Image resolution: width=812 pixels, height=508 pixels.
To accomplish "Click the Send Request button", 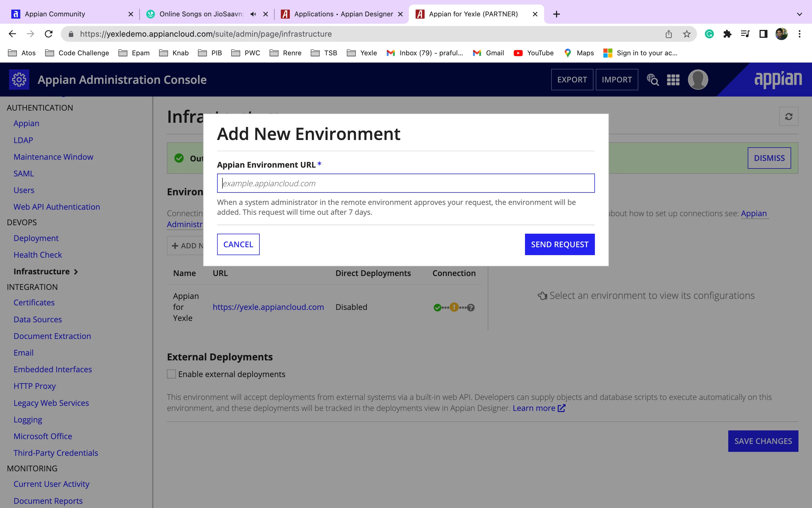I will click(560, 244).
